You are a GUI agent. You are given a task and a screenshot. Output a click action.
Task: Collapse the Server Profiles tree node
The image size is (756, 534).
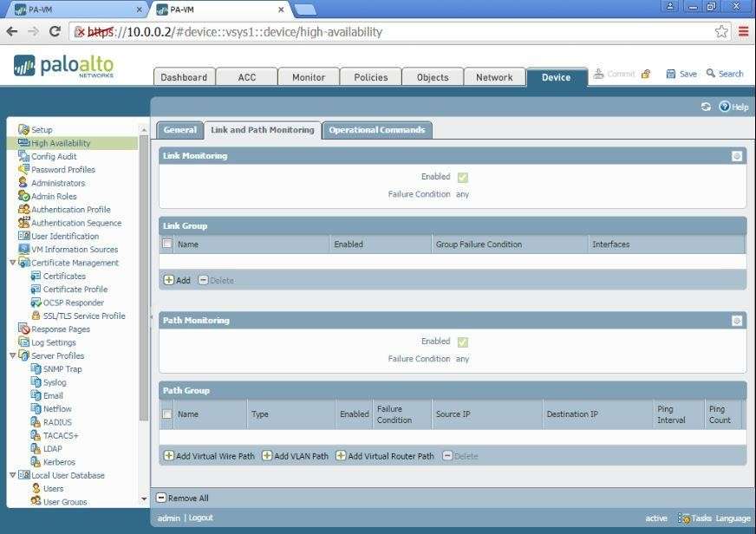[x=13, y=355]
